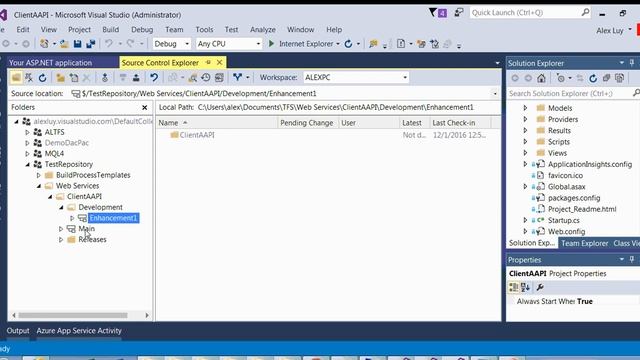Open Source location path dropdown
Image resolution: width=640 pixels, height=360 pixels.
point(495,94)
